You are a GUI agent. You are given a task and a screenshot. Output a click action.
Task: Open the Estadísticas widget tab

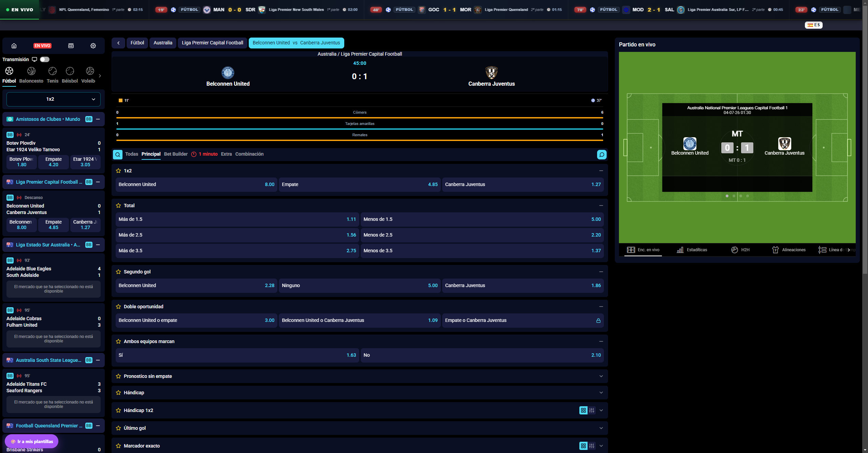[x=692, y=250]
